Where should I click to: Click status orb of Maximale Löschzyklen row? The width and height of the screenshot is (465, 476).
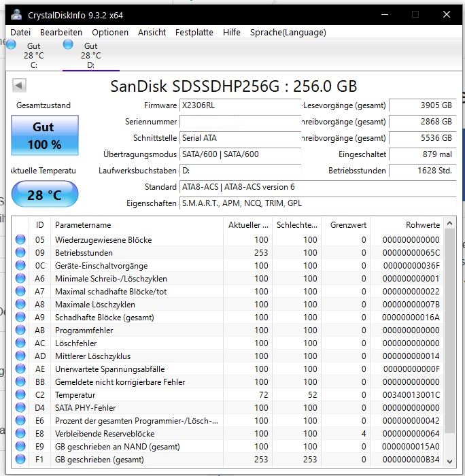point(20,304)
